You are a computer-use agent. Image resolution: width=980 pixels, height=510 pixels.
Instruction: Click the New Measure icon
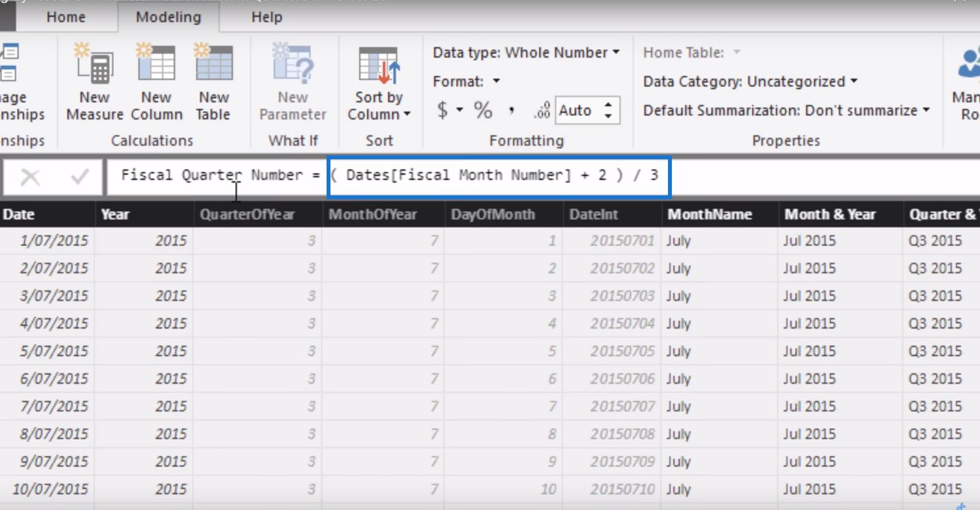[x=94, y=63]
